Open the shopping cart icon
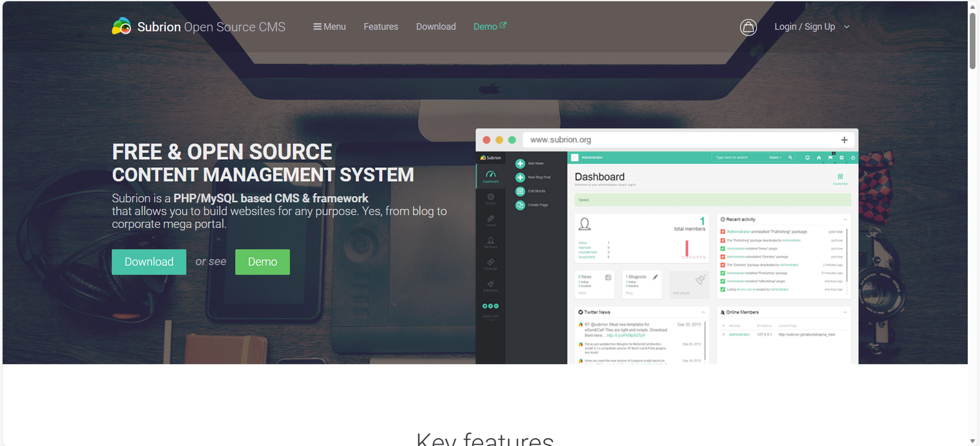Screen dimensions: 980x446 (748, 27)
